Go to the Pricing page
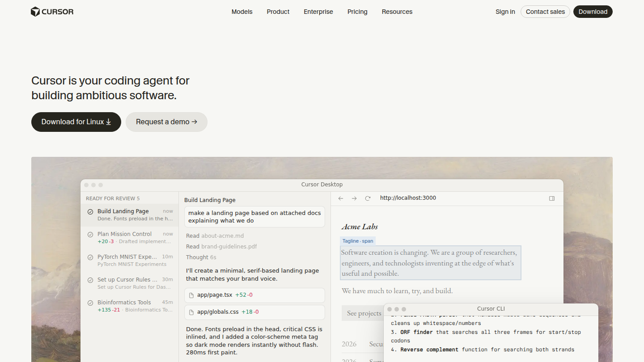Image resolution: width=644 pixels, height=362 pixels. coord(357,12)
